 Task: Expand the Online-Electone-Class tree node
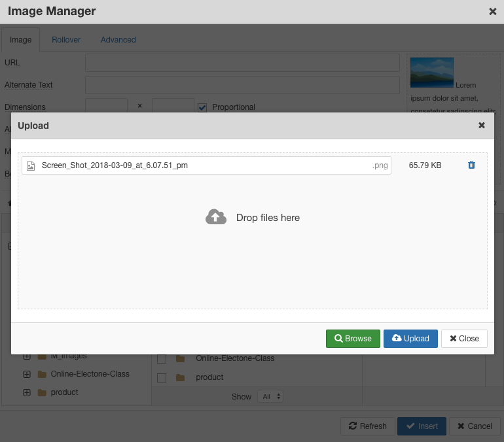27,374
